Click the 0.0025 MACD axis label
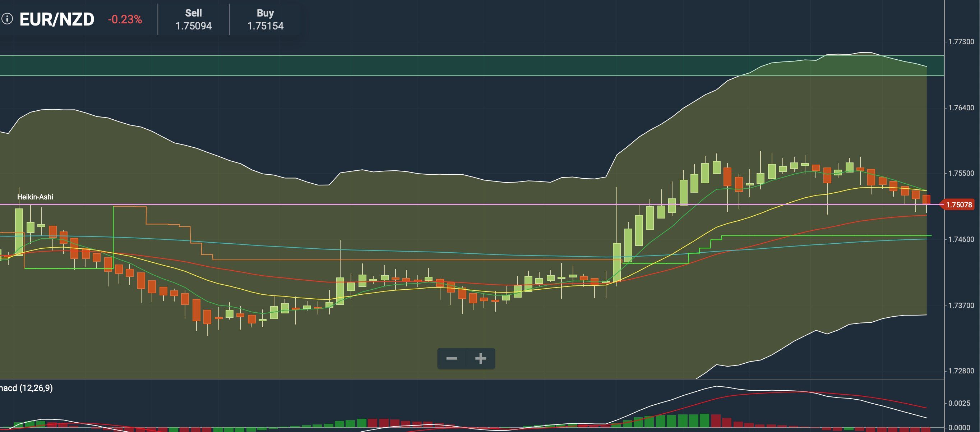This screenshot has height=432, width=980. point(959,403)
